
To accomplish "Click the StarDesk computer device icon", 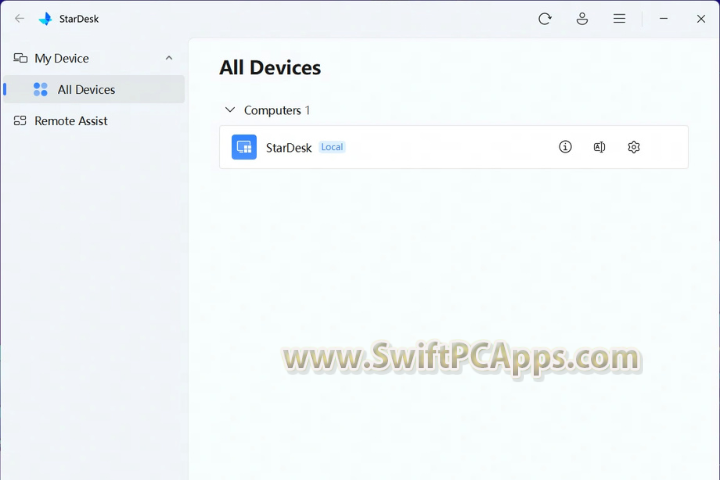I will click(x=244, y=147).
